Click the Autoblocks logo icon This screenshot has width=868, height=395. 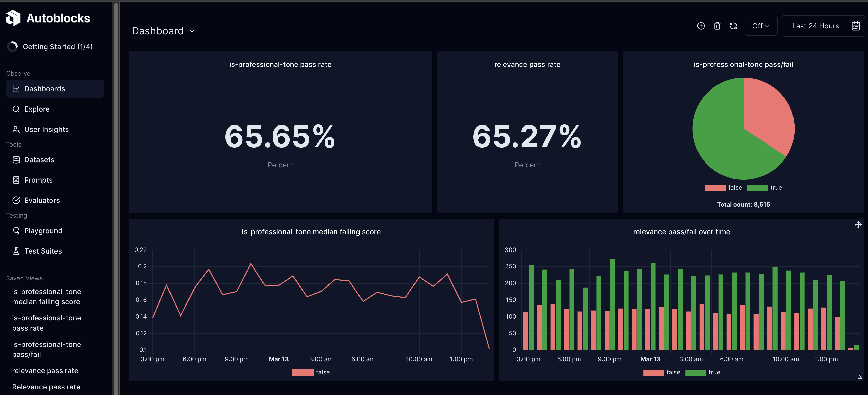(13, 18)
